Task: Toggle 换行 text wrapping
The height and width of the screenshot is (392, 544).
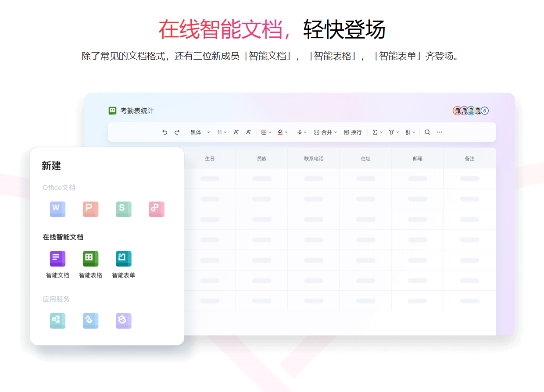Action: point(353,132)
